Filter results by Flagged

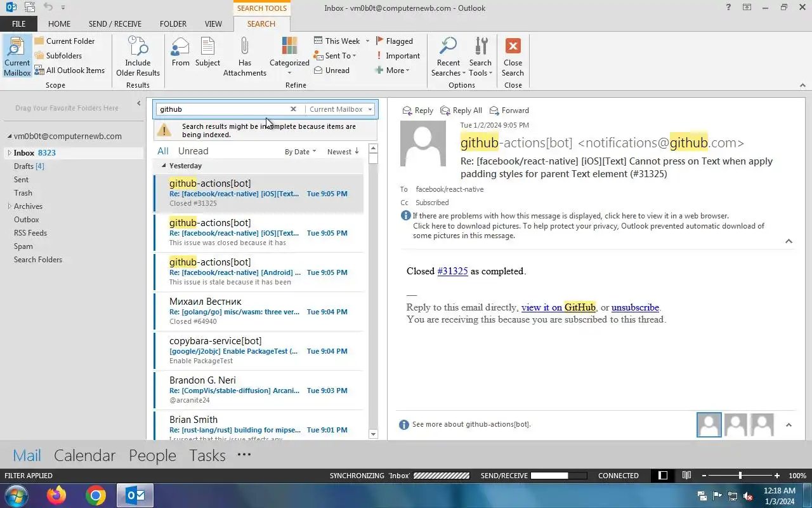[394, 41]
